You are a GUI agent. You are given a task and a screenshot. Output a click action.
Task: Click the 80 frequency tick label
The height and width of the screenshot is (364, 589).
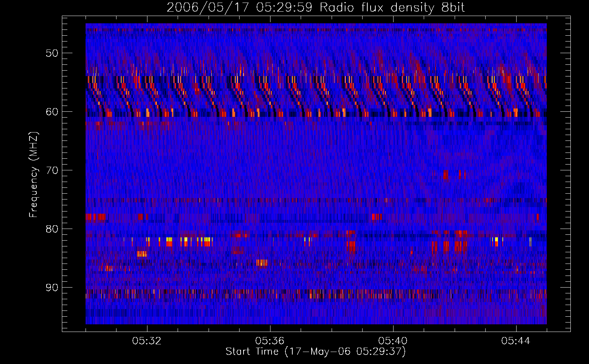tap(52, 229)
